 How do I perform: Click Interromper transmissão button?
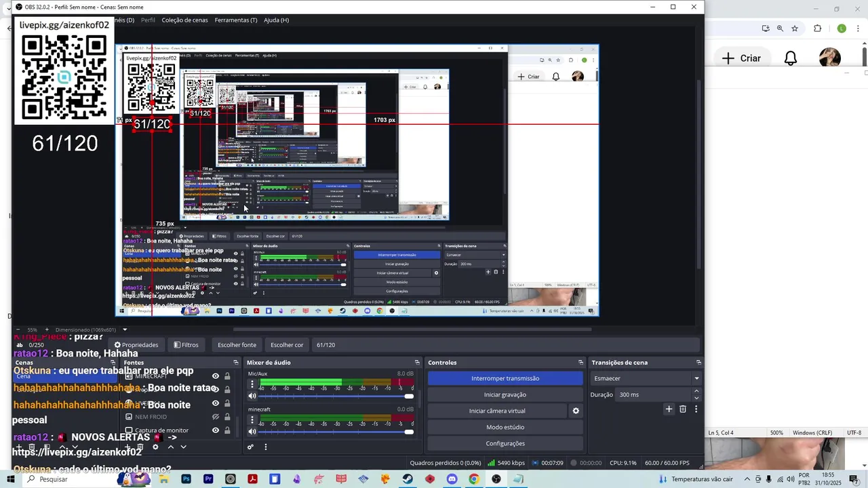point(505,378)
